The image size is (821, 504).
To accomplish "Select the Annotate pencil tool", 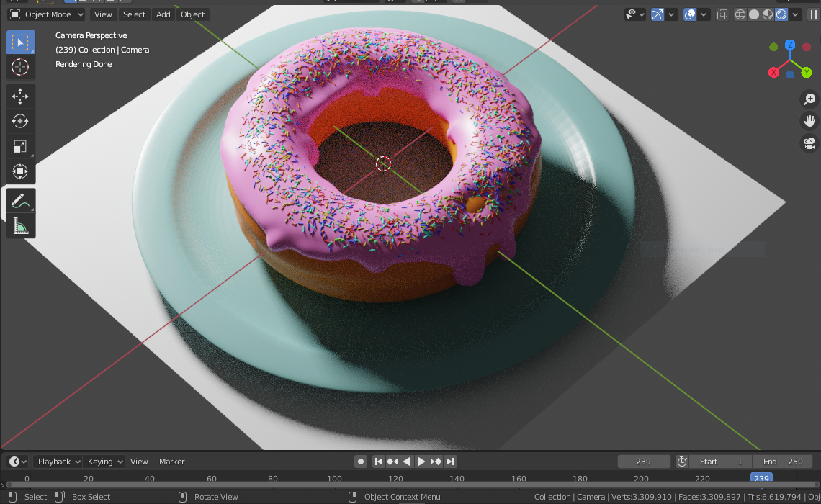I will coord(20,201).
